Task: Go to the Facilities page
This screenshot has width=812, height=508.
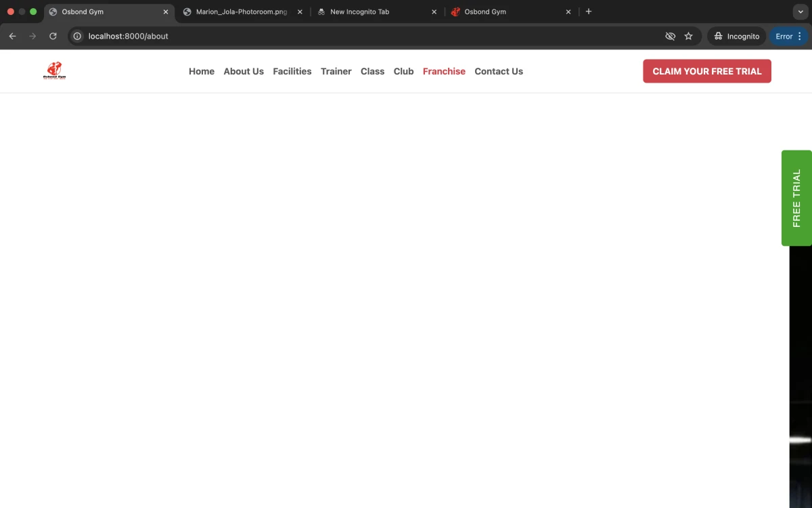Action: pyautogui.click(x=292, y=71)
